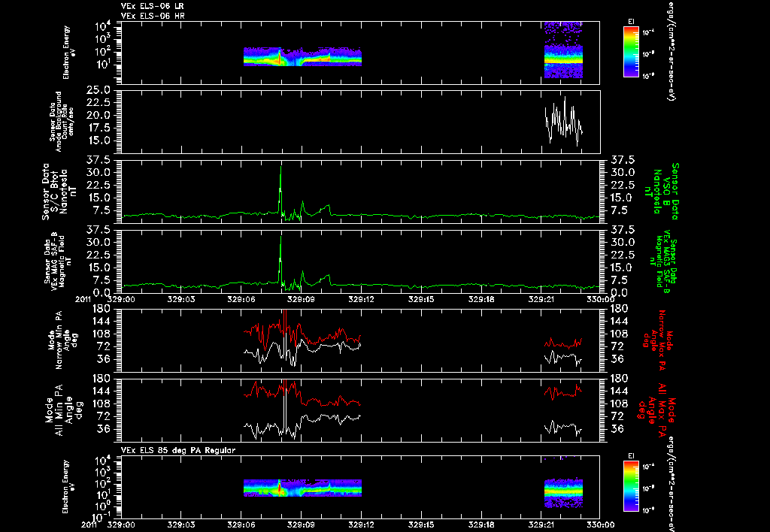Click the field spike in the MAG SAF-B panel
770x532 pixels.
click(281, 259)
